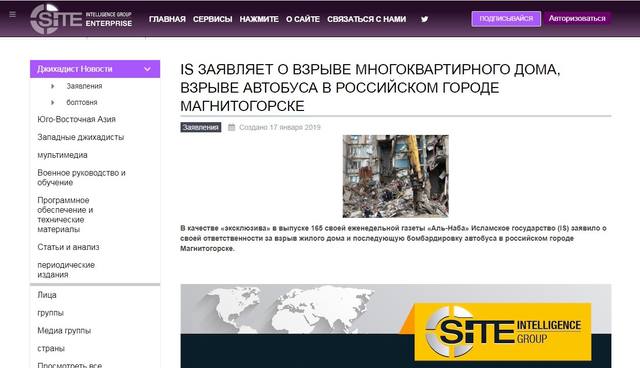This screenshot has height=368, width=640.
Task: Click the collapsed building article photo
Action: pyautogui.click(x=395, y=176)
